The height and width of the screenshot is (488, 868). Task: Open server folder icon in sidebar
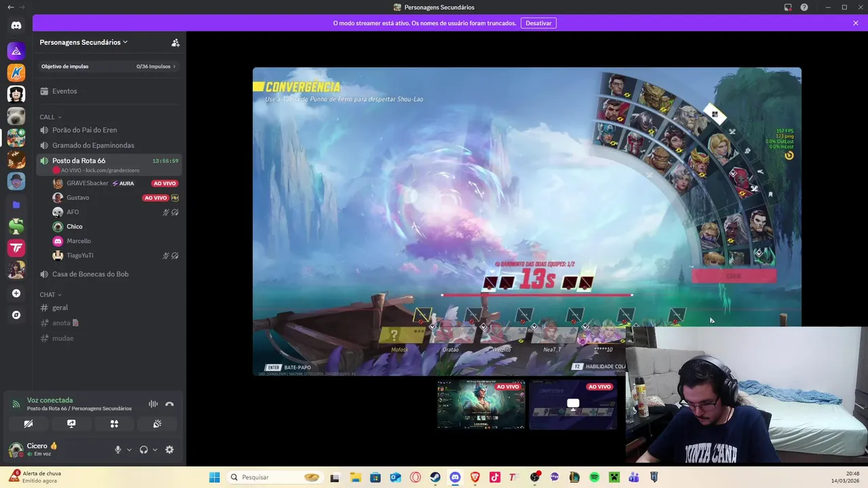(x=16, y=205)
